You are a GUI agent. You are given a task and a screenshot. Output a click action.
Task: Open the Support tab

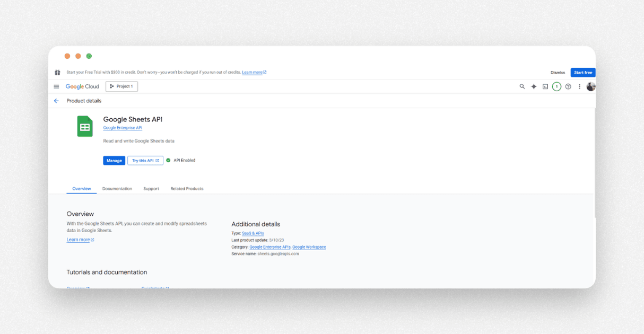click(151, 189)
